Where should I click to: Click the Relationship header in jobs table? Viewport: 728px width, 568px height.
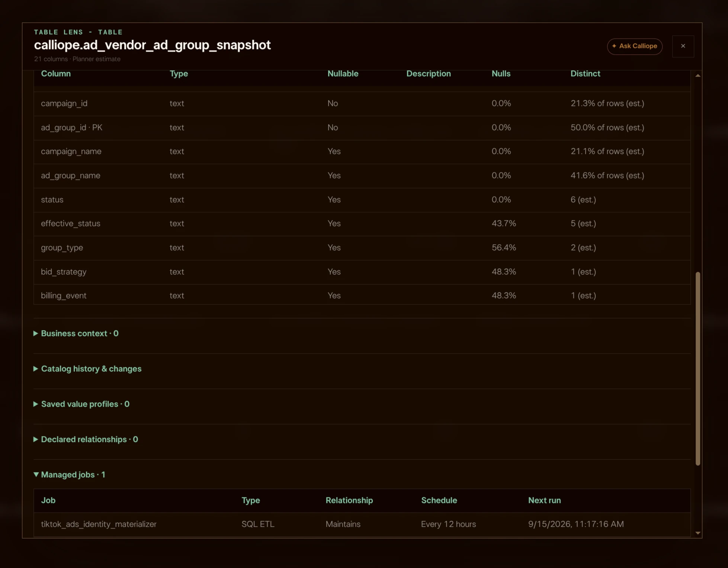tap(349, 500)
